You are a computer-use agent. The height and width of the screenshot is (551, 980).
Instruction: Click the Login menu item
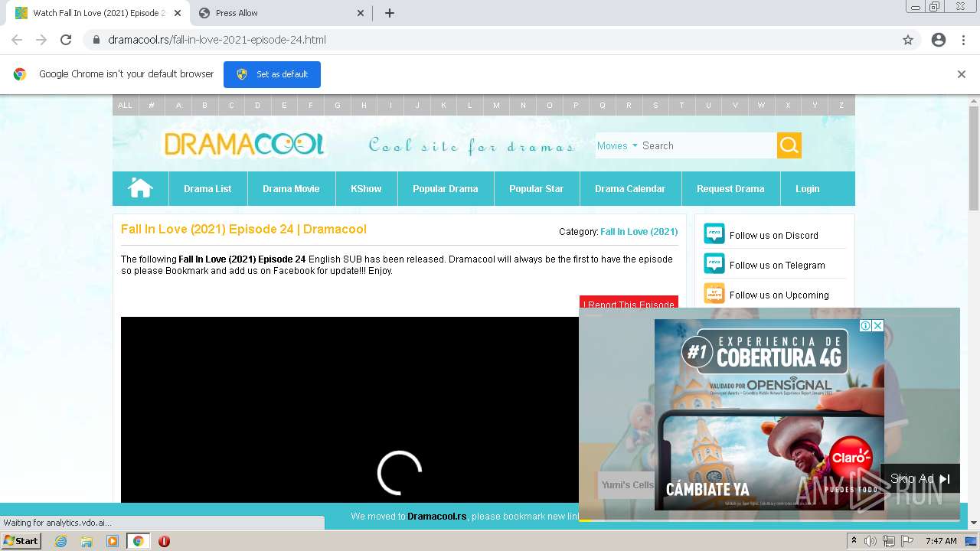(807, 188)
